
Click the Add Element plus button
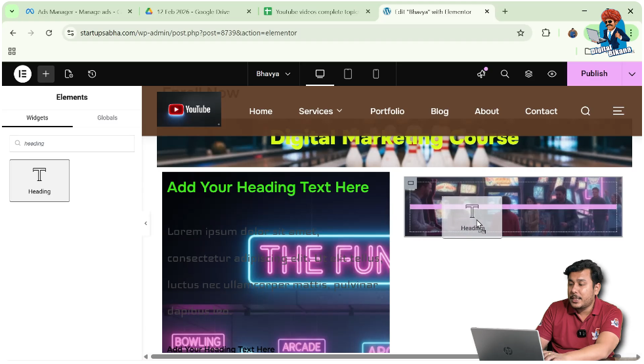[46, 74]
